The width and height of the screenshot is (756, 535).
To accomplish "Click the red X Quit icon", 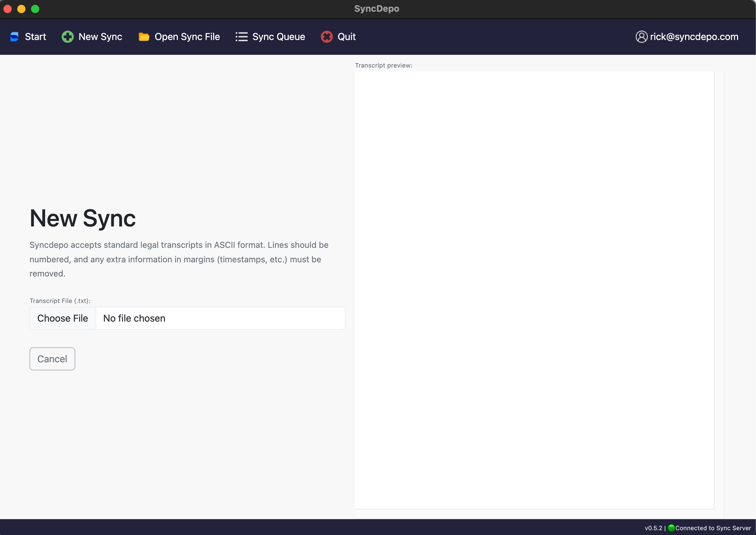I will [x=327, y=37].
